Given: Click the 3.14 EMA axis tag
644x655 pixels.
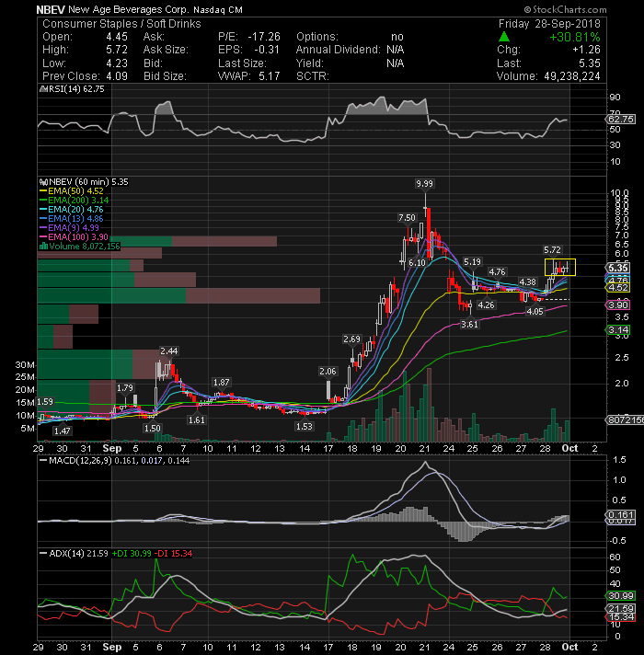Looking at the screenshot, I should 617,330.
